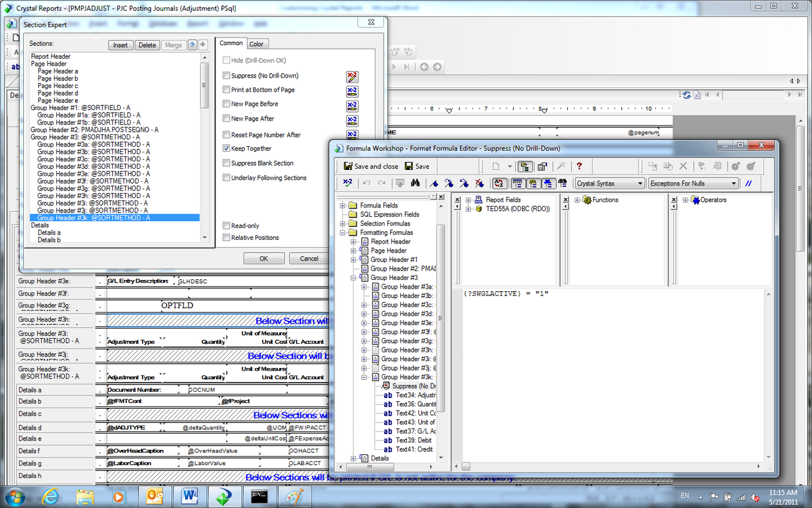Open formula button for New Page Before

pos(352,106)
